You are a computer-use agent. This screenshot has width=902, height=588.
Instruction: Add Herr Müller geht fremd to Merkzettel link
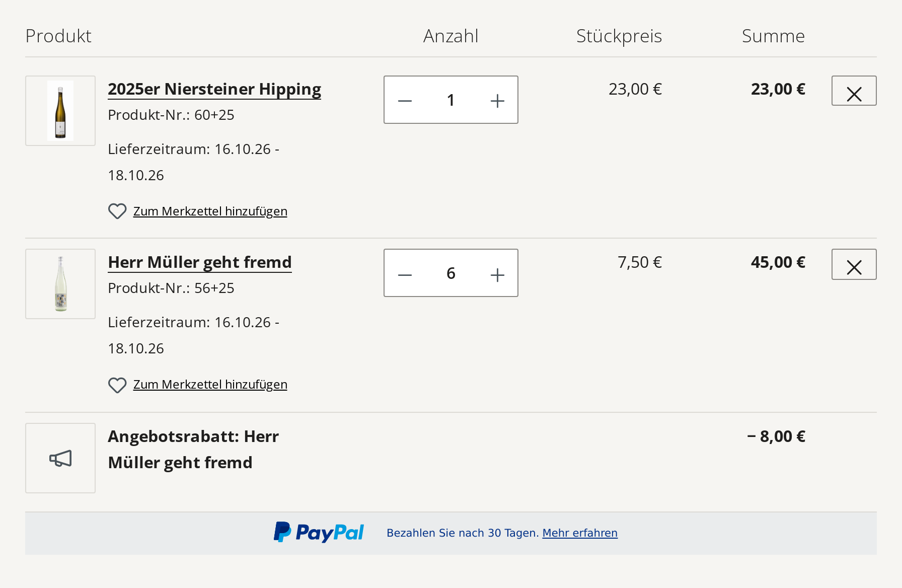click(210, 385)
